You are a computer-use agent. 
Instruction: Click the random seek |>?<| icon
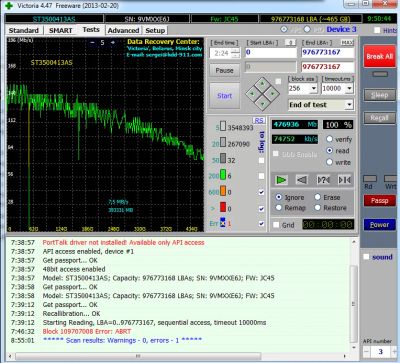click(x=324, y=180)
